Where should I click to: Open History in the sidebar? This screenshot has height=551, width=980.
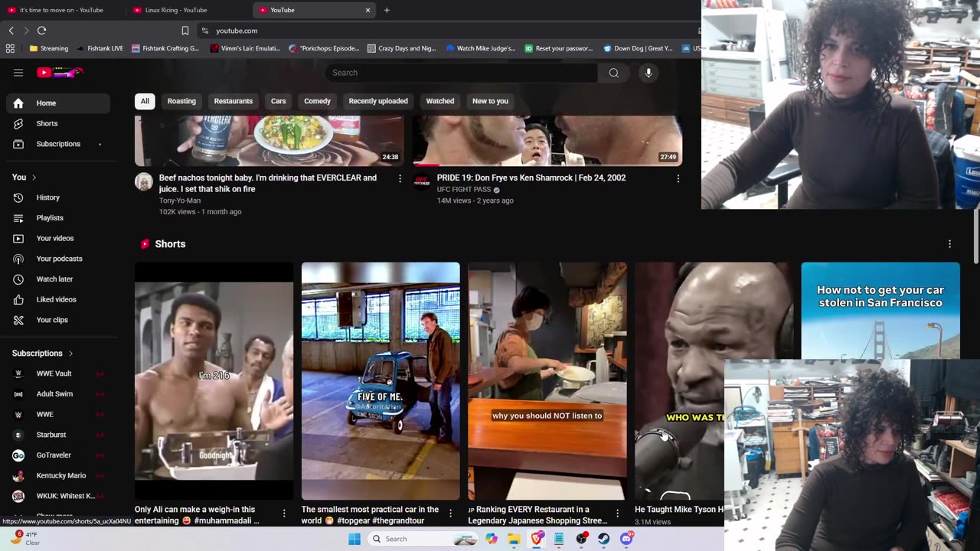pyautogui.click(x=59, y=197)
